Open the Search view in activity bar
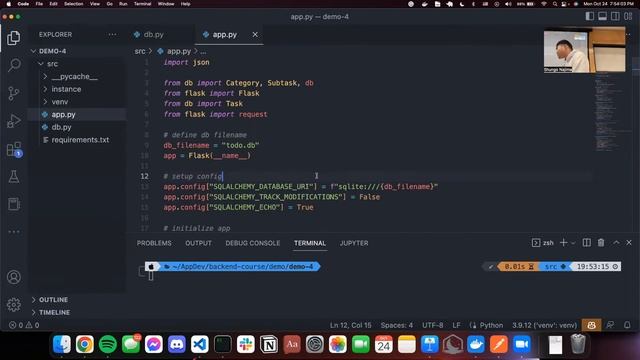 click(14, 65)
